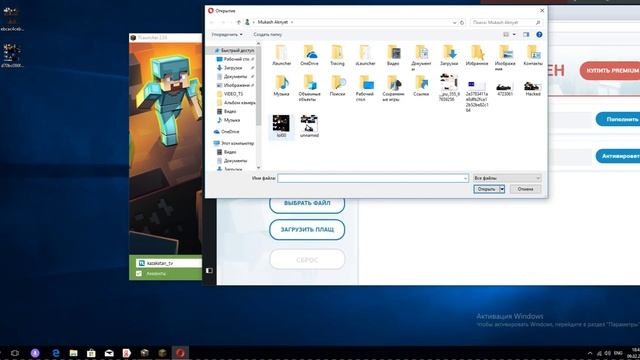
Task: Open the file dialog help icon
Action: [539, 35]
